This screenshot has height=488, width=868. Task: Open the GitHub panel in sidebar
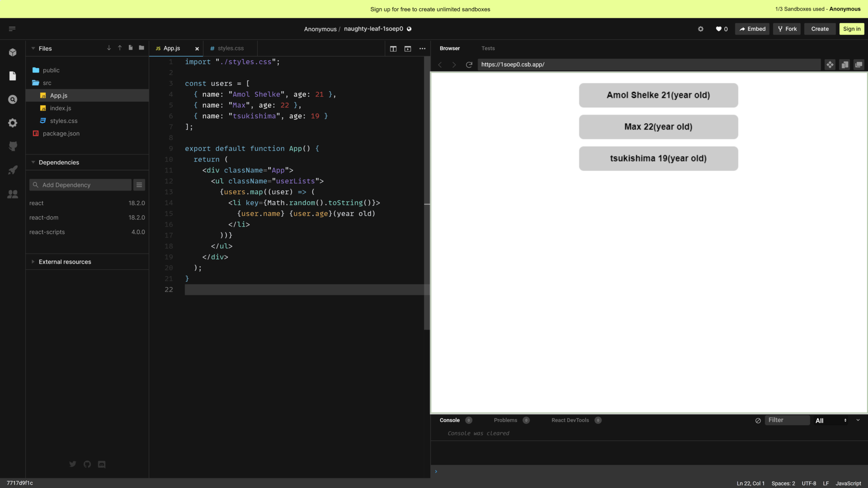pyautogui.click(x=13, y=146)
